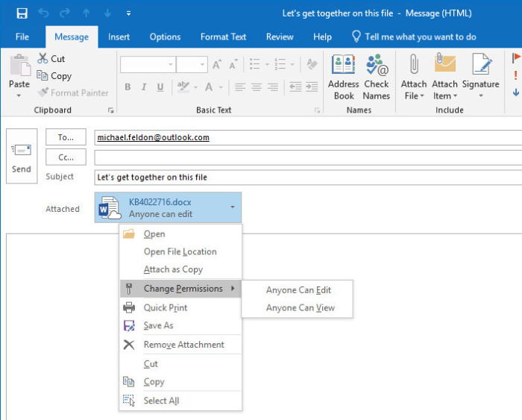The width and height of the screenshot is (522, 420).
Task: Click the To... recipients button
Action: click(66, 137)
